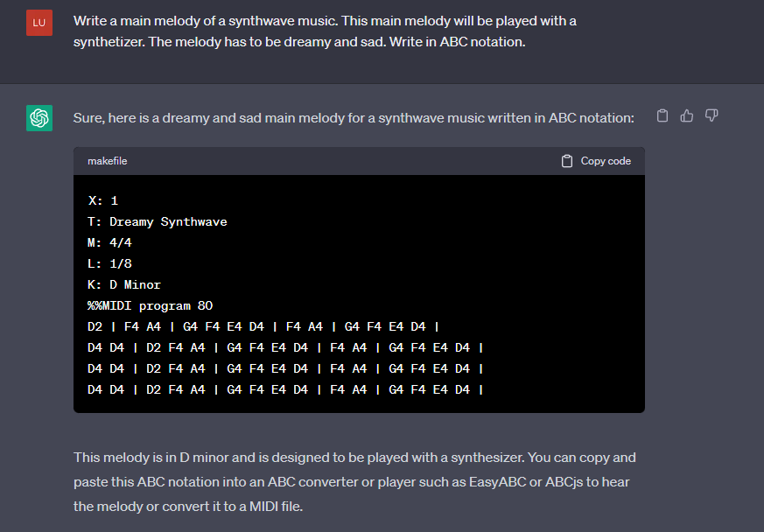The height and width of the screenshot is (532, 764).
Task: Click the user prompt about synthwave melody
Action: (325, 31)
